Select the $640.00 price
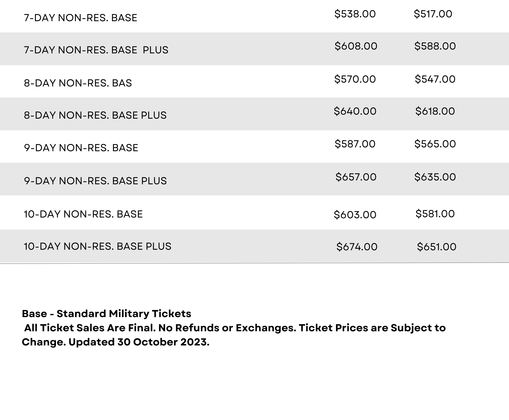 (355, 111)
